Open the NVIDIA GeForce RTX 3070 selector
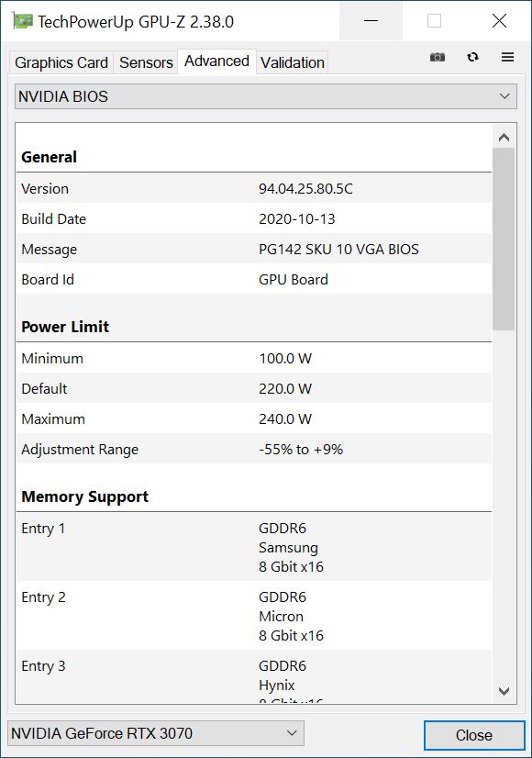This screenshot has height=758, width=532. pos(156,733)
